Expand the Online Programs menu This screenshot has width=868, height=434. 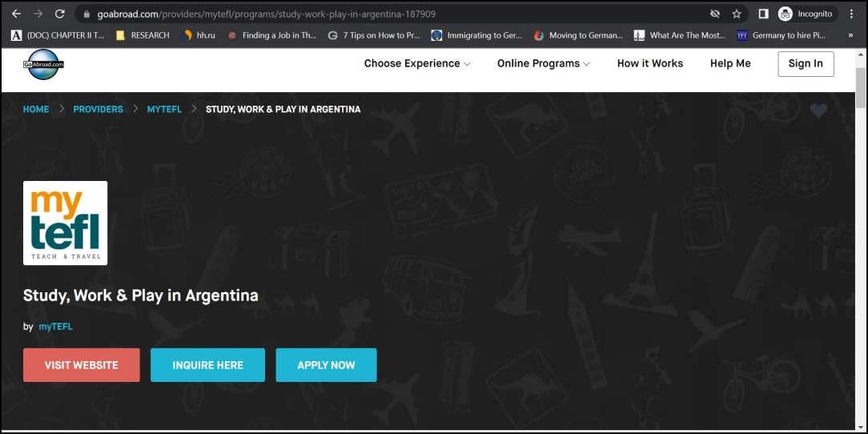click(x=543, y=64)
